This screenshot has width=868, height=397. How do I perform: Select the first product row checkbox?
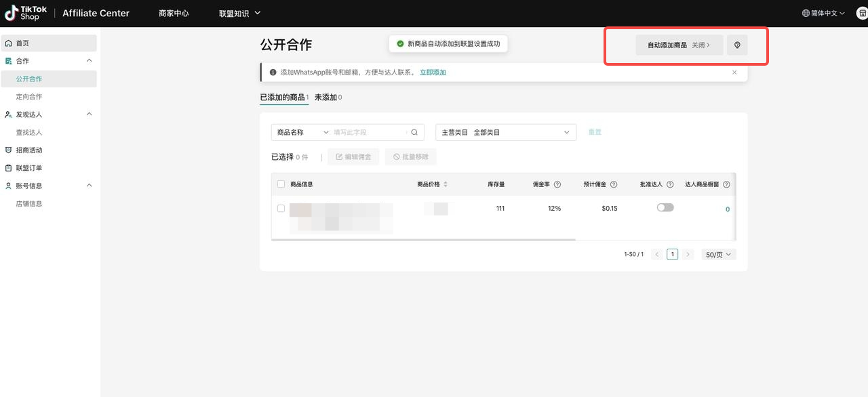281,209
